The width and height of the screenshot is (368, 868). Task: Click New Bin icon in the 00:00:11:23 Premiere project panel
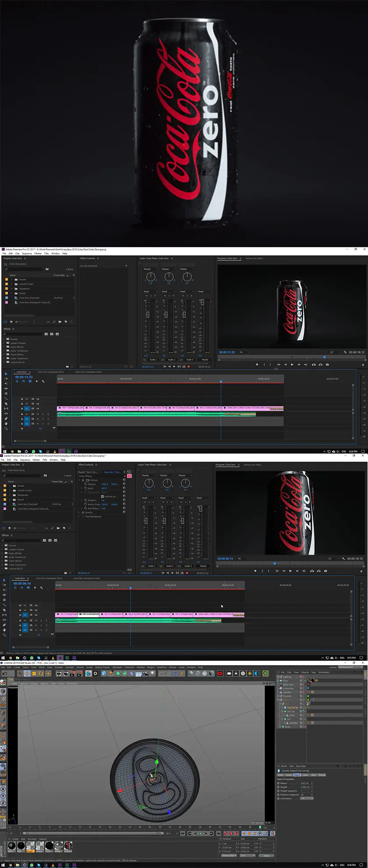click(60, 322)
